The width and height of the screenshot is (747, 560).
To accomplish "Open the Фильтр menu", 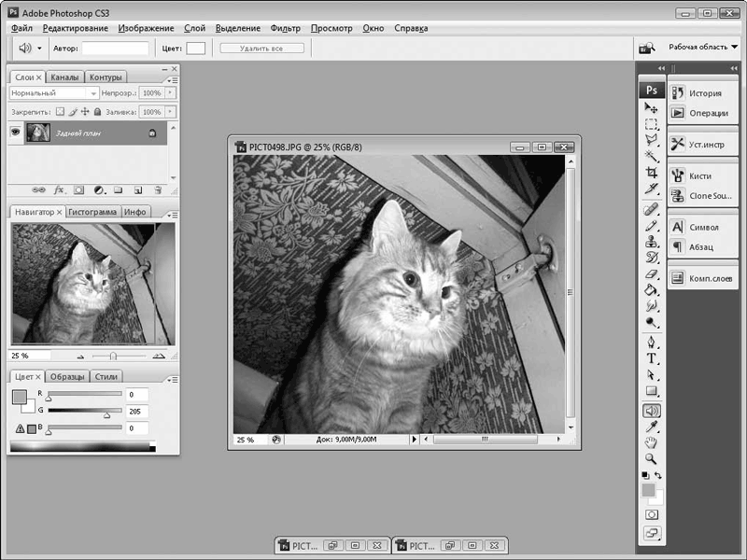I will point(285,28).
